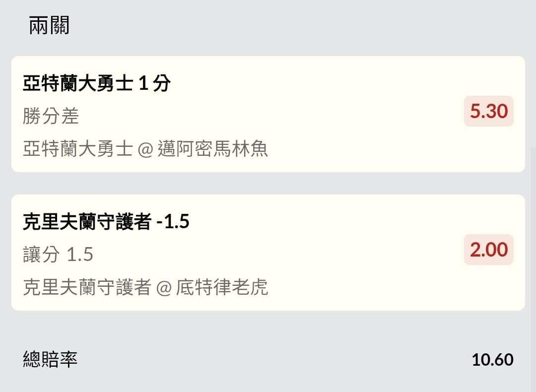Click the 5.30 odds badge
Image resolution: width=536 pixels, height=392 pixels.
488,111
